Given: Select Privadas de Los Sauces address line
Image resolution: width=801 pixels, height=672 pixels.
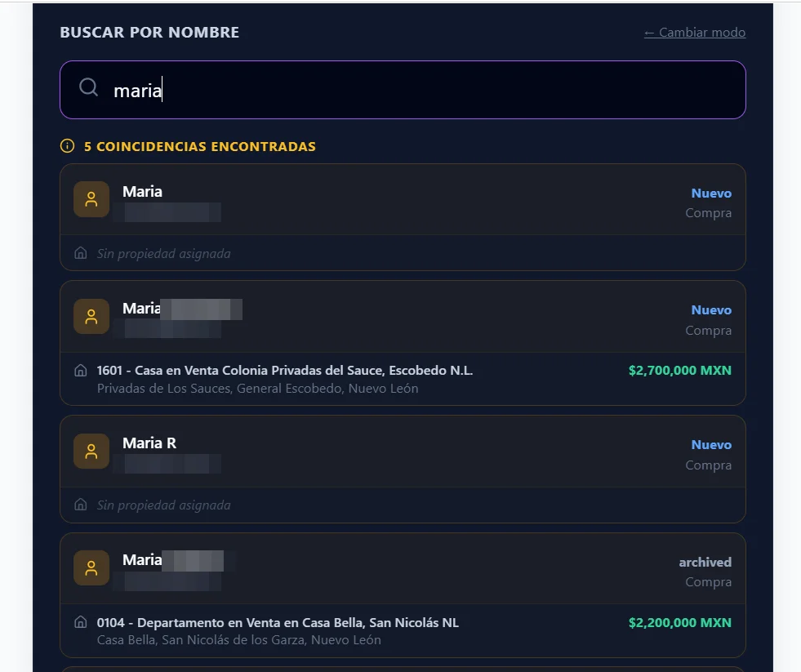Looking at the screenshot, I should [x=257, y=389].
